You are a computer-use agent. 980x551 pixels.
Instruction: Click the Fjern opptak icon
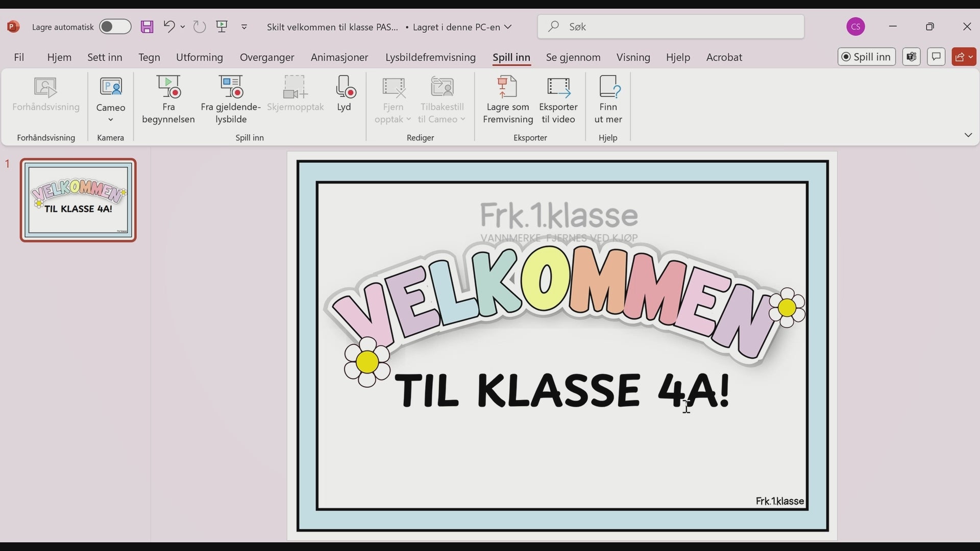[394, 88]
